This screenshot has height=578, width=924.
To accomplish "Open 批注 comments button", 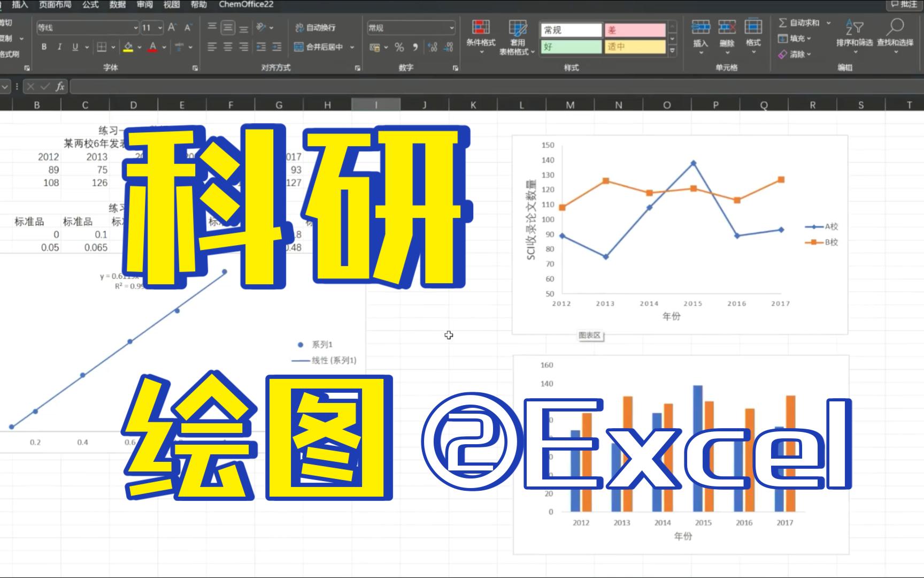I will point(905,4).
